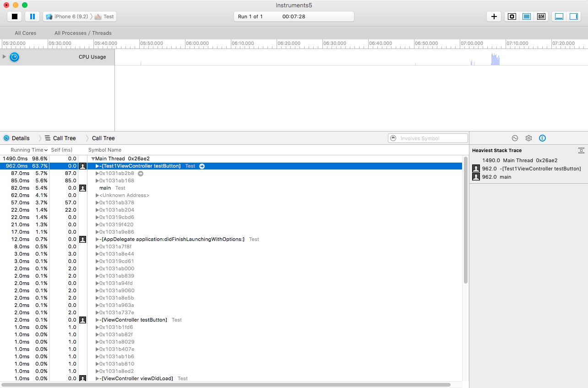Toggle the right inspector pane visibility
Image resolution: width=588 pixels, height=388 pixels.
coord(573,16)
